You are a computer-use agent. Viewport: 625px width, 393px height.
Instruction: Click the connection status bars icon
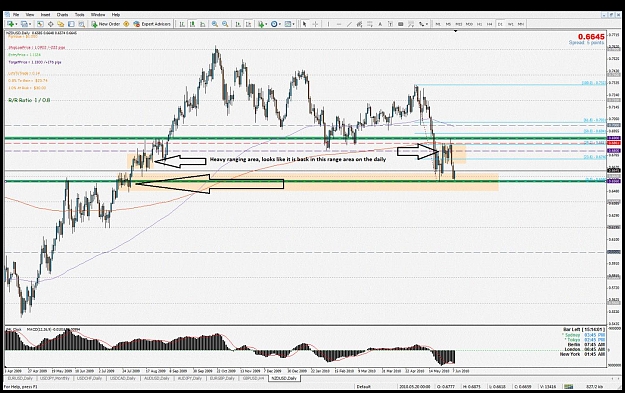[x=568, y=387]
